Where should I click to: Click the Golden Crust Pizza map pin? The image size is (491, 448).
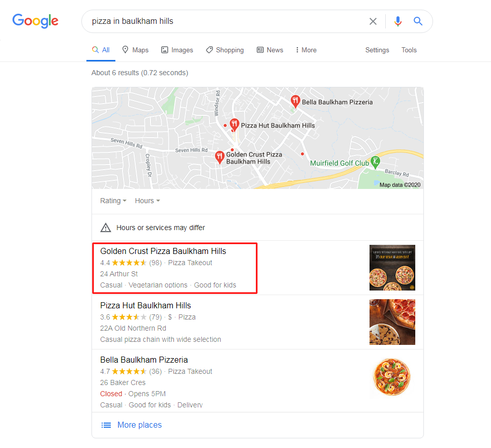[x=220, y=157]
